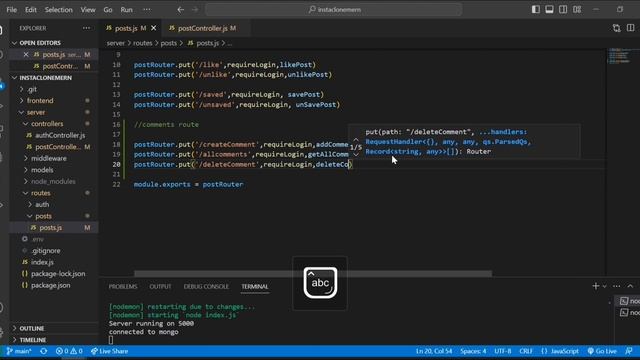Click server in breadcrumb path

116,43
